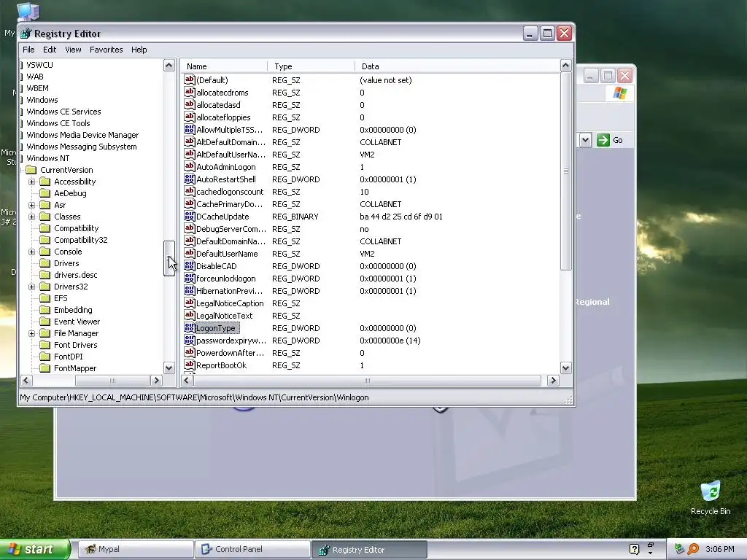Click tree pane horizontal scroll left arrow

coord(27,380)
